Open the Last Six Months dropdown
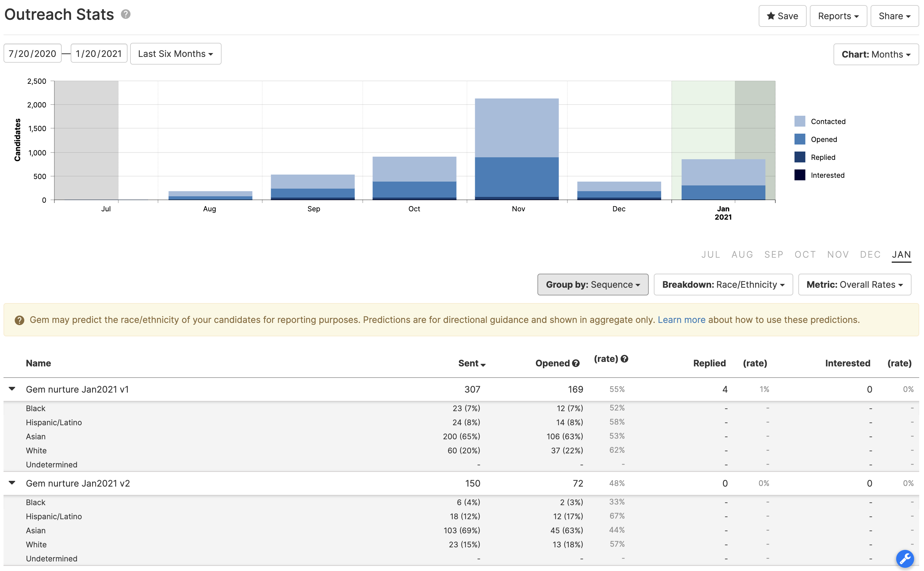The height and width of the screenshot is (571, 924). click(x=176, y=54)
